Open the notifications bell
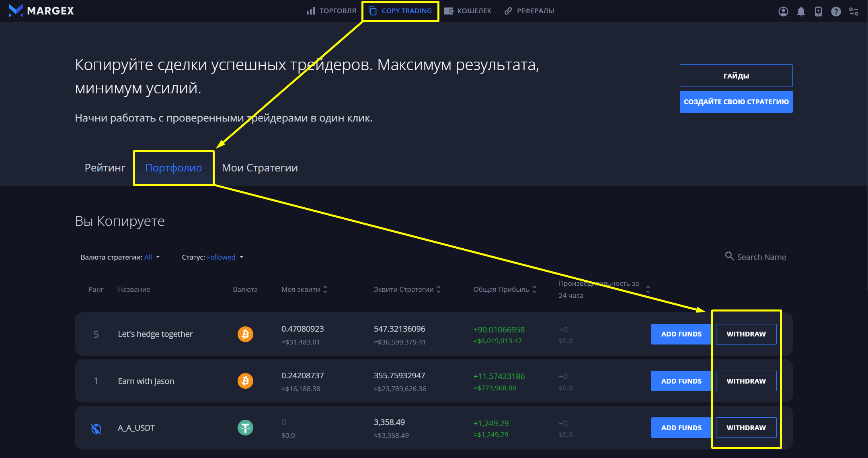The image size is (868, 458). pos(801,11)
